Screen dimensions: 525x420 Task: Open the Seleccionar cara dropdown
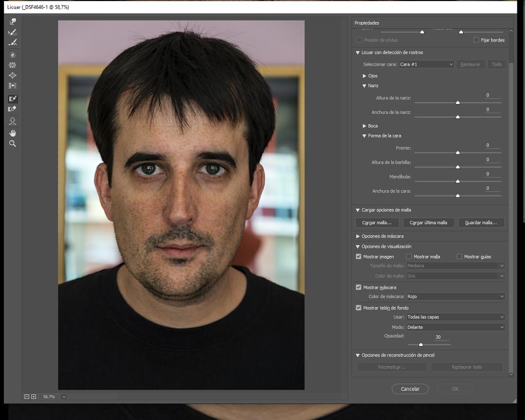[x=427, y=64]
